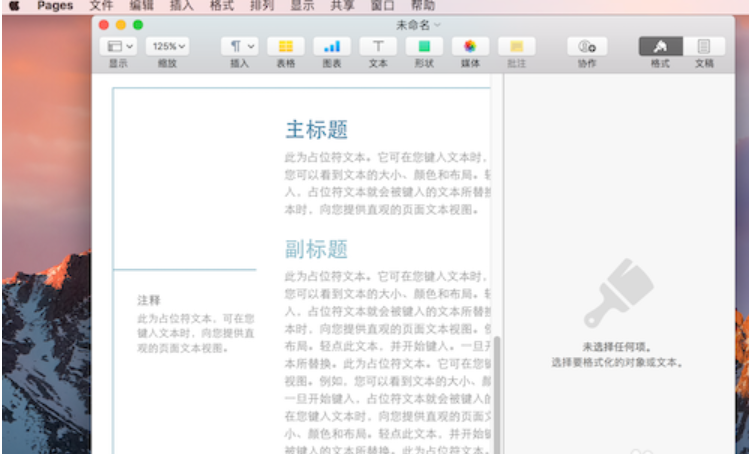Image resolution: width=749 pixels, height=454 pixels.
Task: Click the 形状 shape icon
Action: 424,46
